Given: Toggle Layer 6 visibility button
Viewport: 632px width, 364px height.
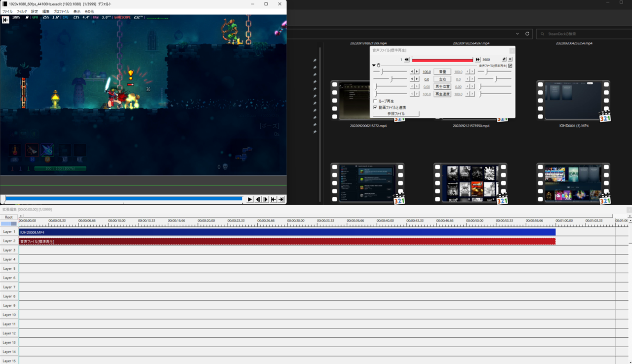Looking at the screenshot, I should point(9,278).
